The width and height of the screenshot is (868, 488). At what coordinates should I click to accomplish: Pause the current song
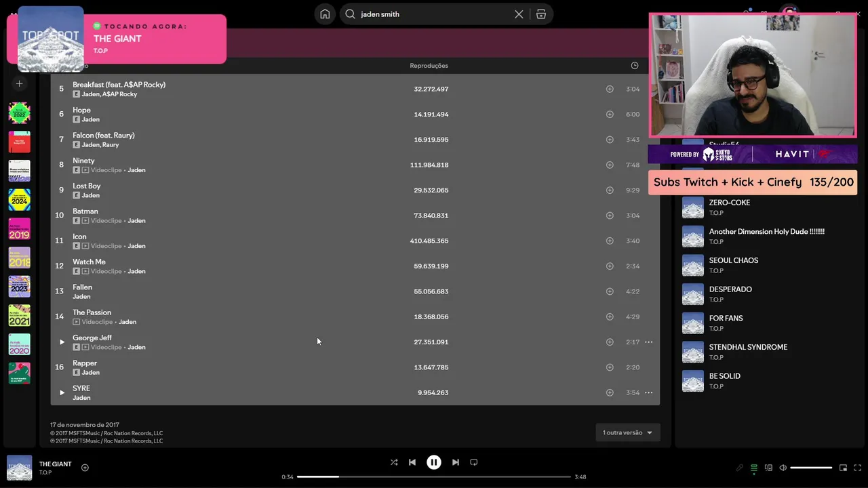click(x=434, y=462)
